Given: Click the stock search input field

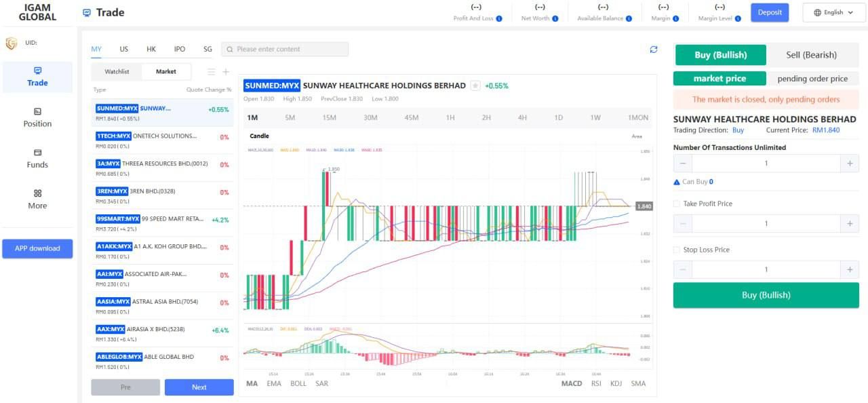Looking at the screenshot, I should click(285, 49).
